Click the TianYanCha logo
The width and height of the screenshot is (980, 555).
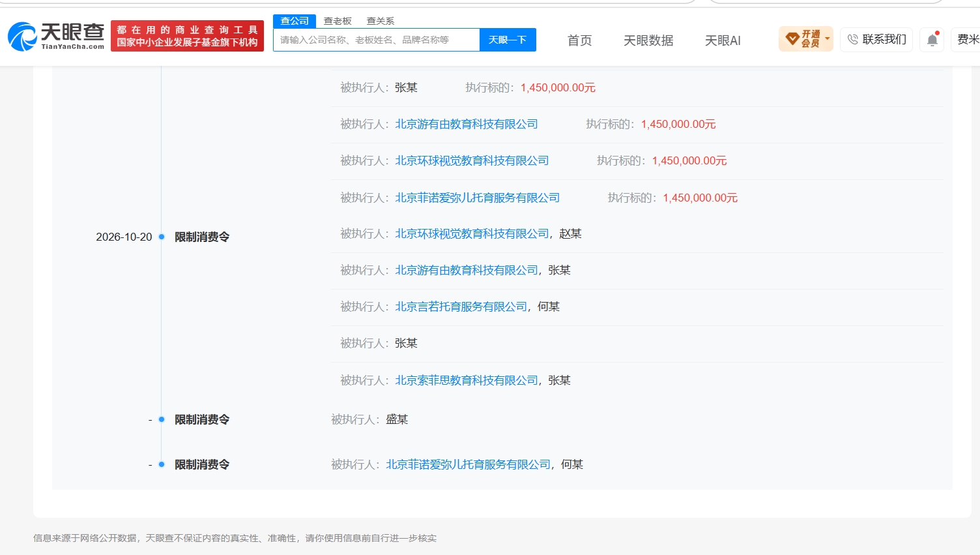56,37
